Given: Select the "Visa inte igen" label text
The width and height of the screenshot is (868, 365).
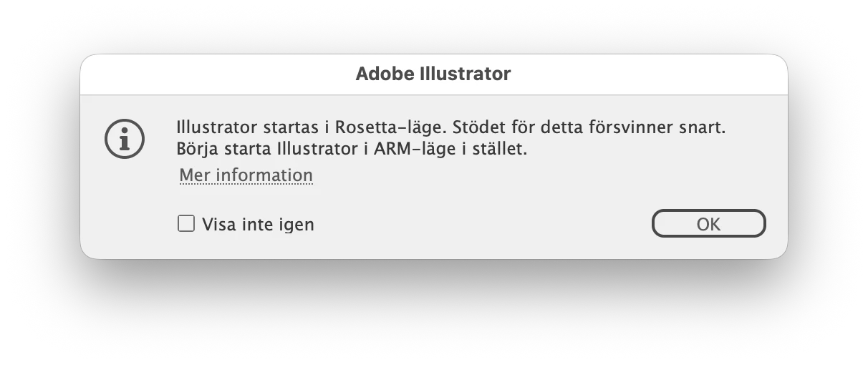Looking at the screenshot, I should (x=258, y=225).
